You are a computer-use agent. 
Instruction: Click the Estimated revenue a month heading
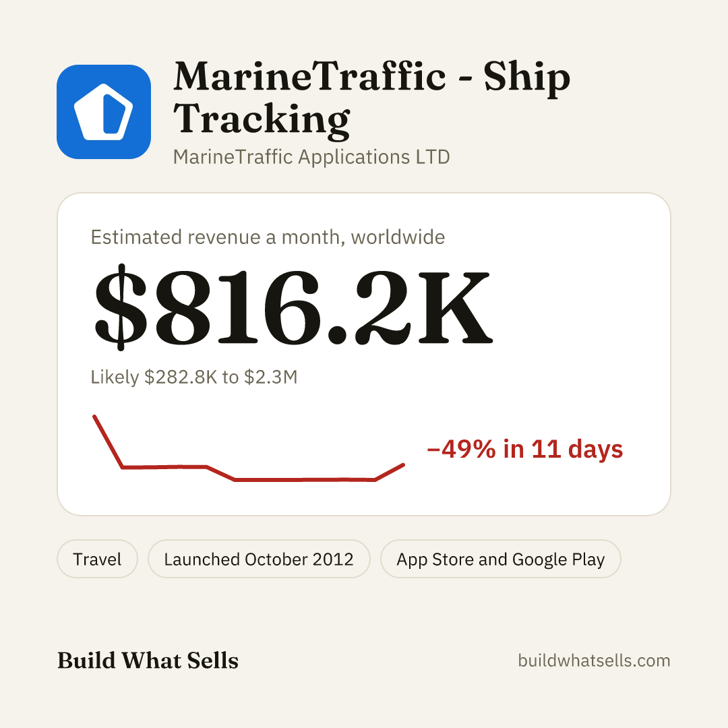tap(268, 237)
